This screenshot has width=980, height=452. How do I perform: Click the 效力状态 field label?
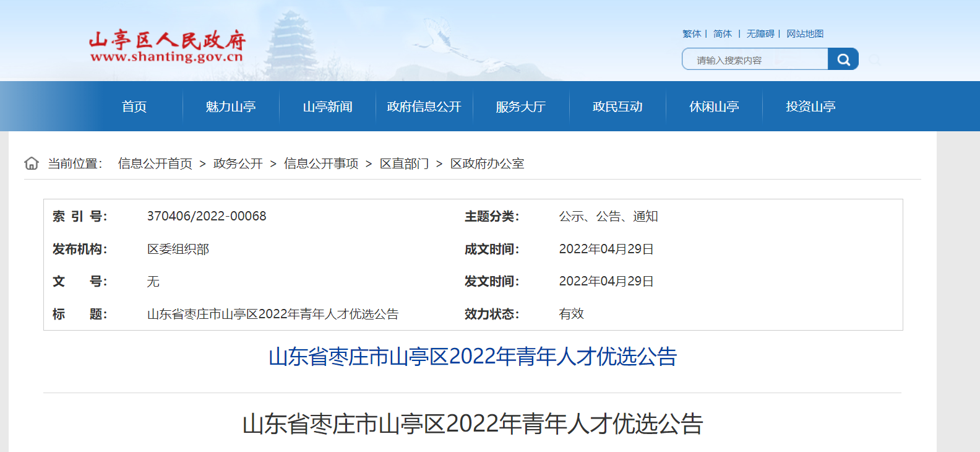[492, 314]
